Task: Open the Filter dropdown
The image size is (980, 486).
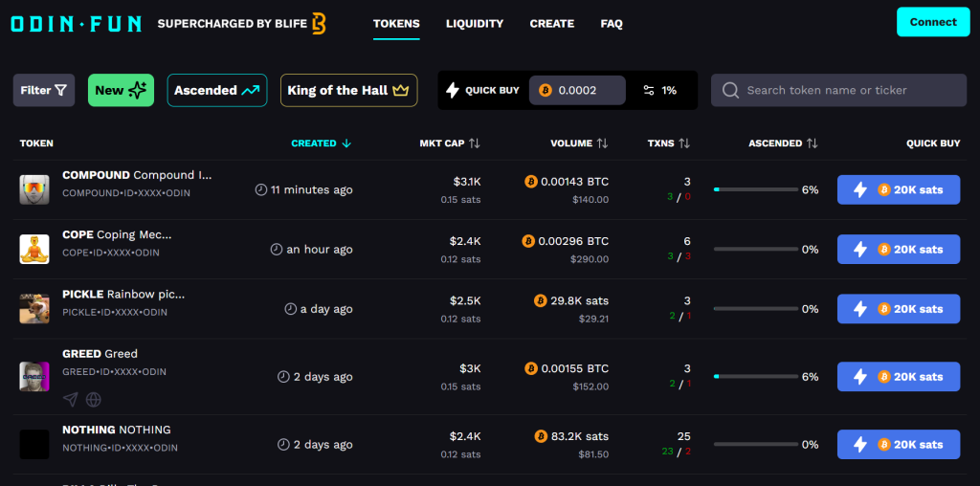Action: pos(44,91)
